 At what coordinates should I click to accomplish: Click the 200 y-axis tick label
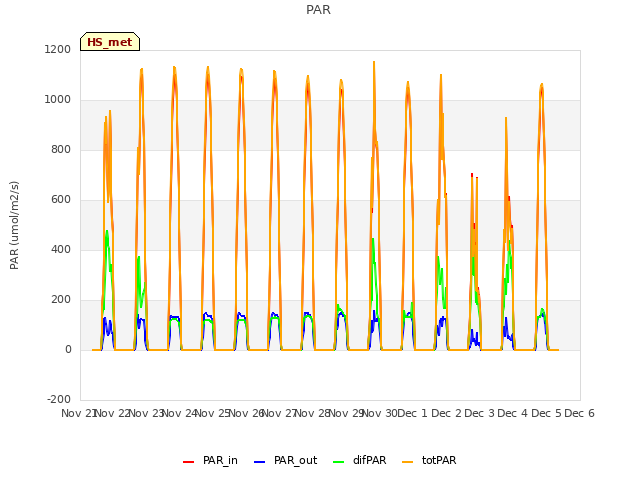tap(61, 300)
